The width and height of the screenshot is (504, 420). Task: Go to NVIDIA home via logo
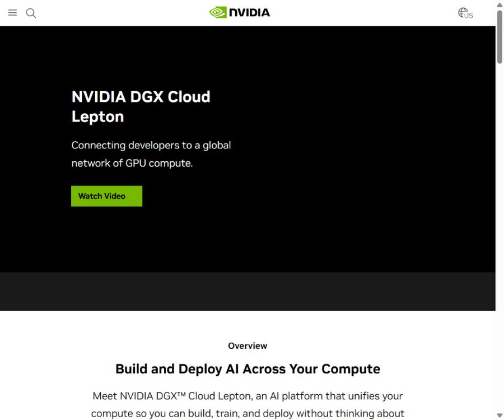[x=240, y=12]
